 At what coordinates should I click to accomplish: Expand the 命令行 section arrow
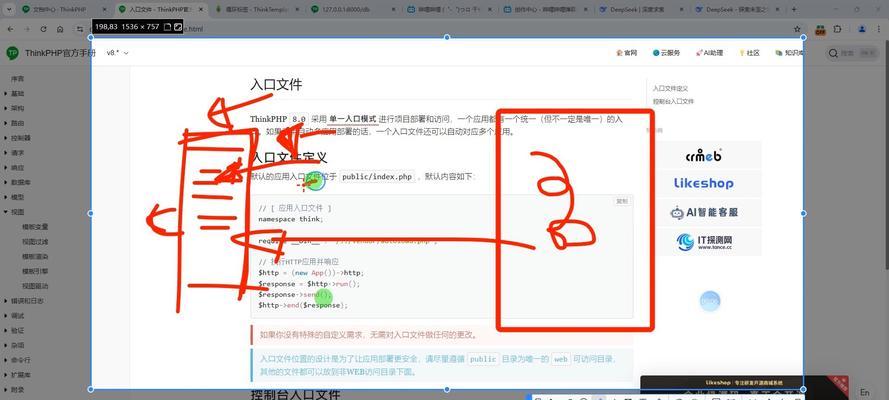point(6,360)
